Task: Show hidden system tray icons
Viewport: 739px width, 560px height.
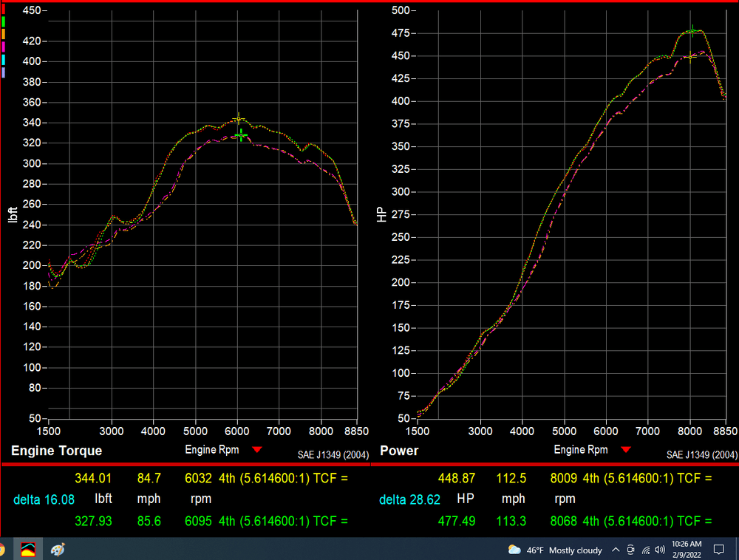Action: pos(616,550)
